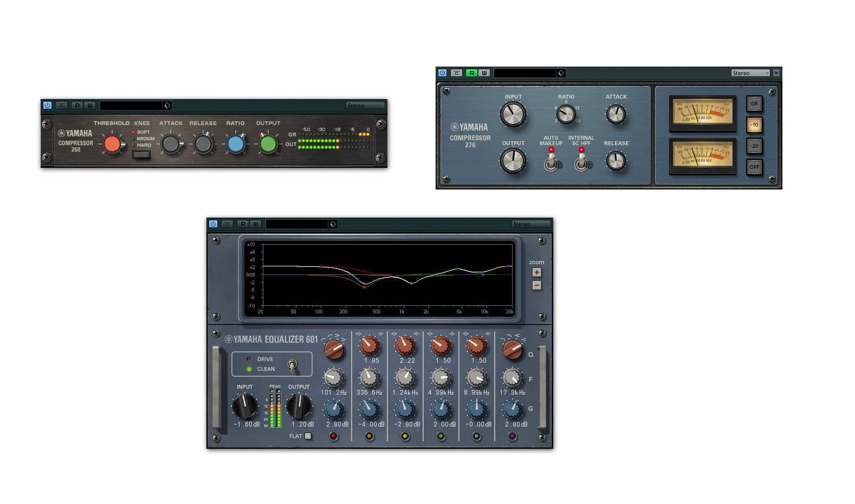
Task: Adjust the Attack knob on Compressor 260
Action: pos(171,144)
